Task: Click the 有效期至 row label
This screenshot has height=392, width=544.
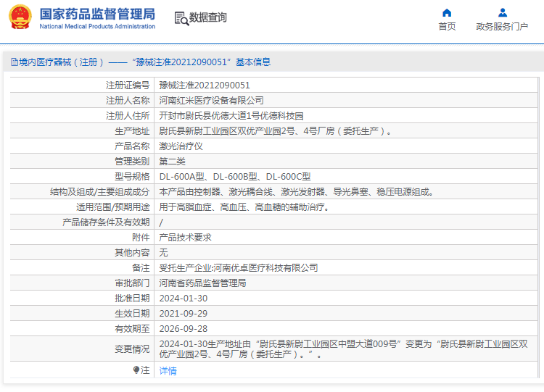Action: point(132,329)
